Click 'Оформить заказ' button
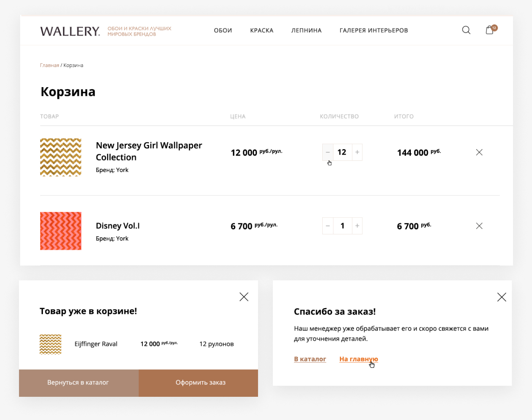The width and height of the screenshot is (532, 420). tap(198, 383)
